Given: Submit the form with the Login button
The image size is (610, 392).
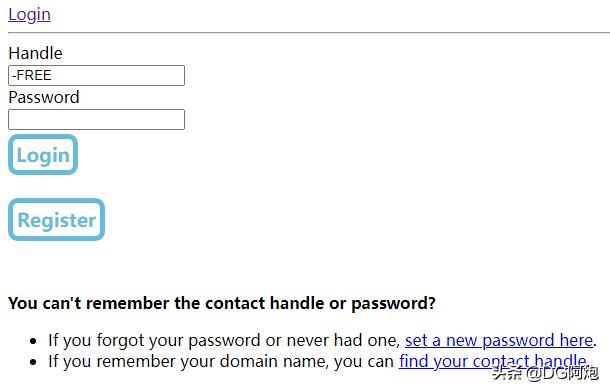Looking at the screenshot, I should [x=43, y=155].
